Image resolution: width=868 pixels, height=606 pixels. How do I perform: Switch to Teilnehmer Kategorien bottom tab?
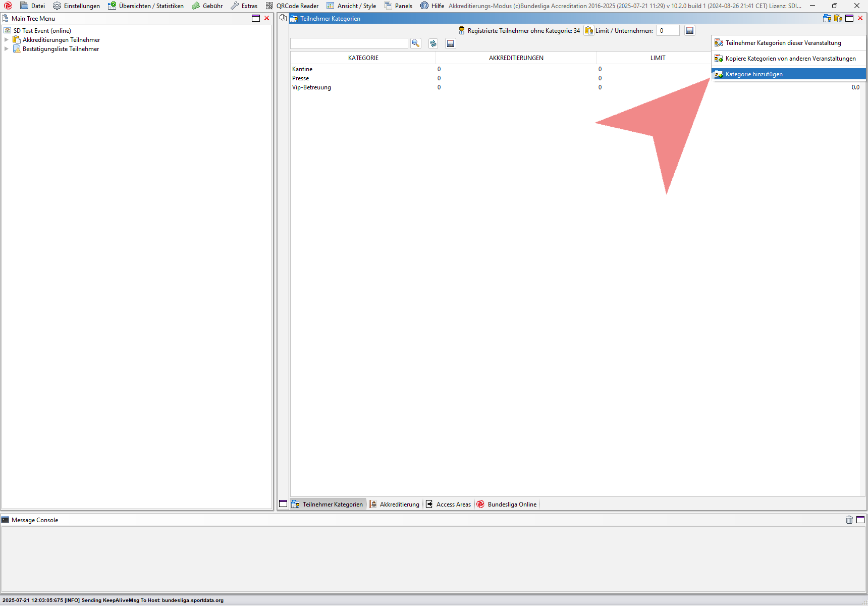point(327,504)
